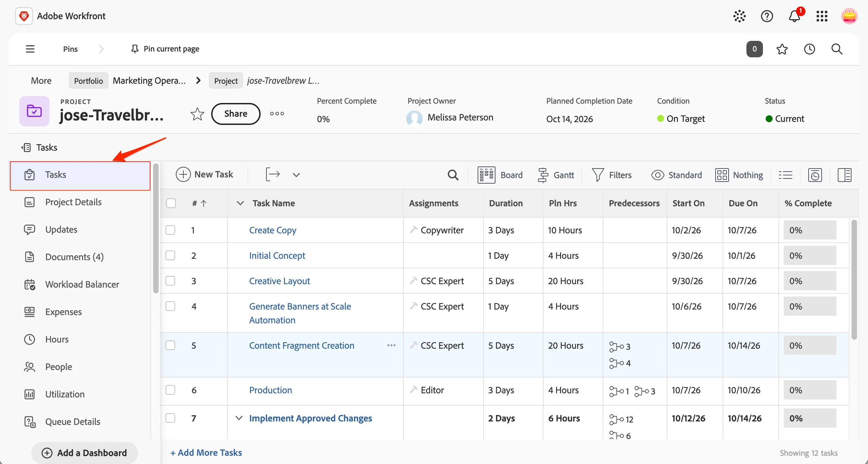Search within the task list

pos(453,175)
